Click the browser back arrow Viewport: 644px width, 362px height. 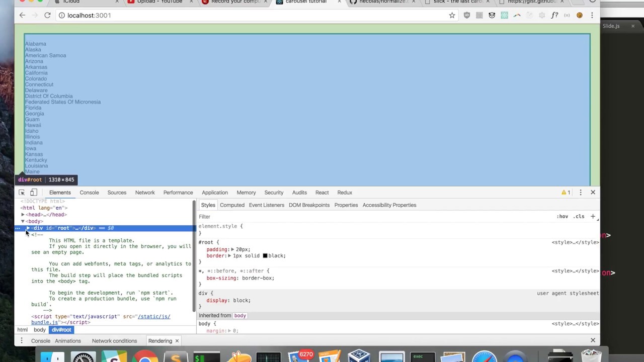click(22, 15)
